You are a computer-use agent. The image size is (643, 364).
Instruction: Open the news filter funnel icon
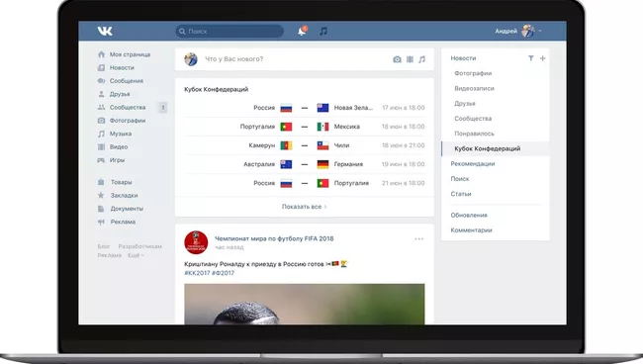(x=531, y=58)
